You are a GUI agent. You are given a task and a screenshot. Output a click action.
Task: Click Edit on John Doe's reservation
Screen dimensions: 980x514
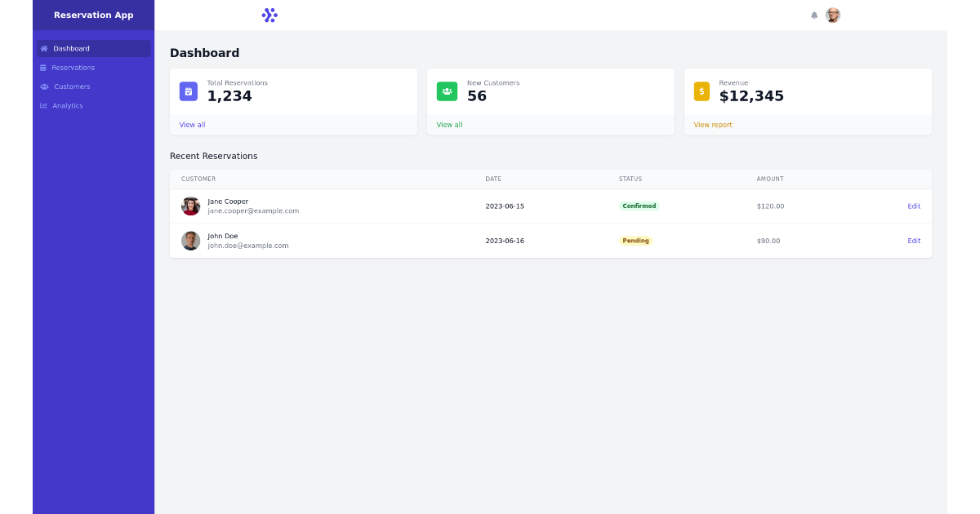tap(913, 240)
